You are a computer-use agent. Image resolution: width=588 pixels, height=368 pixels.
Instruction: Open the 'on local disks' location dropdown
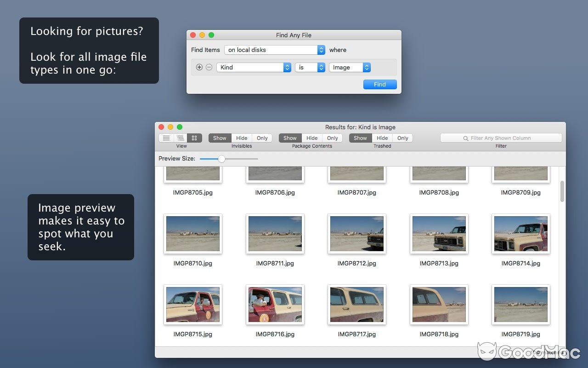coord(273,50)
